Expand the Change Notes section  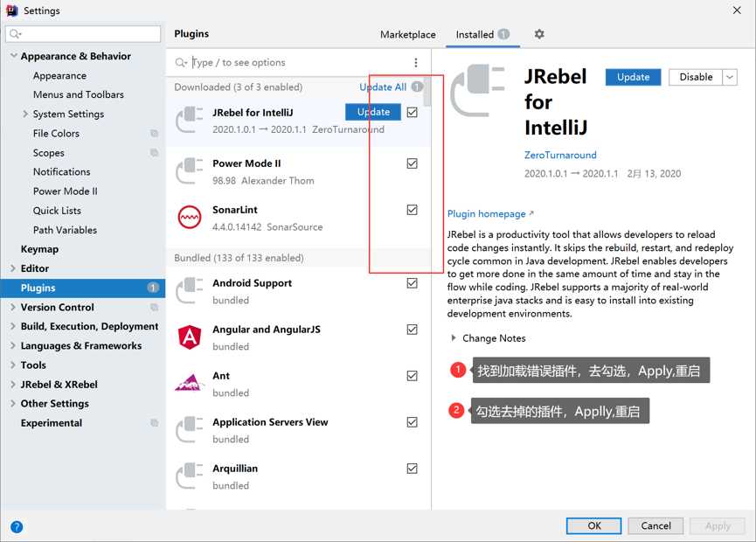tap(454, 338)
